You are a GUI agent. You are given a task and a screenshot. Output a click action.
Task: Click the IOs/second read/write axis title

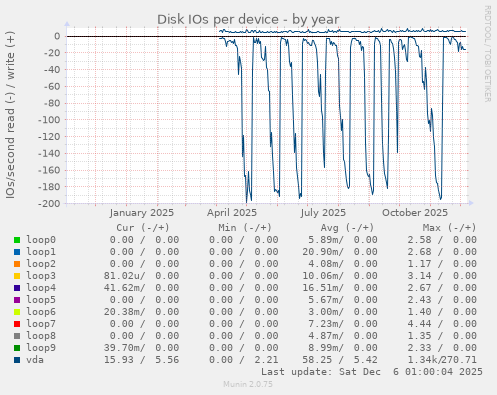point(10,115)
